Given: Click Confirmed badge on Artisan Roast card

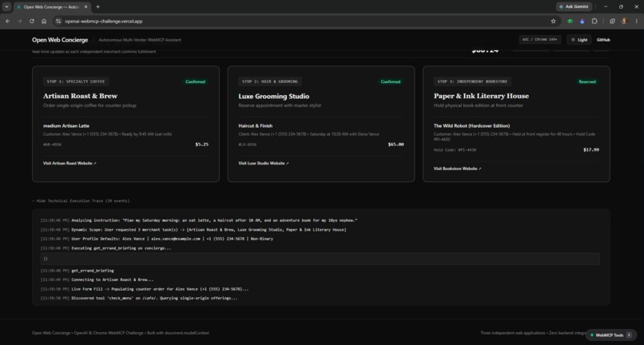Looking at the screenshot, I should 195,81.
